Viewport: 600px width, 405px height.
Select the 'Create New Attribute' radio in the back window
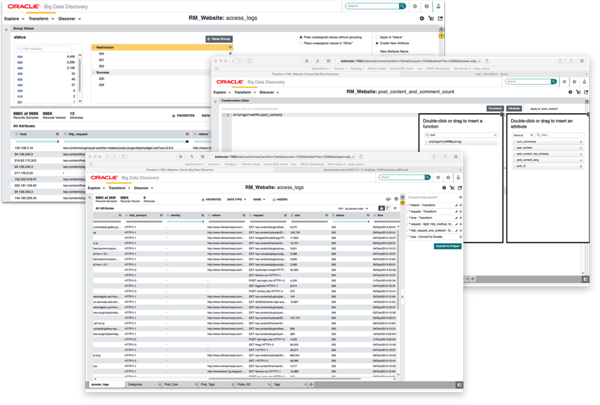pos(377,43)
